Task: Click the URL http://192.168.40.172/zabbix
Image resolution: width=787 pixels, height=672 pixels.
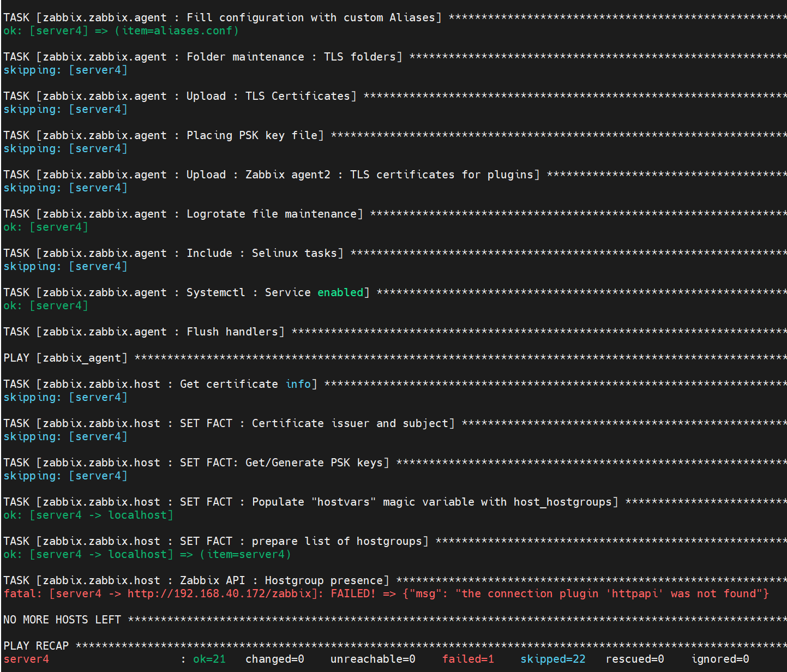Action: 219,593
